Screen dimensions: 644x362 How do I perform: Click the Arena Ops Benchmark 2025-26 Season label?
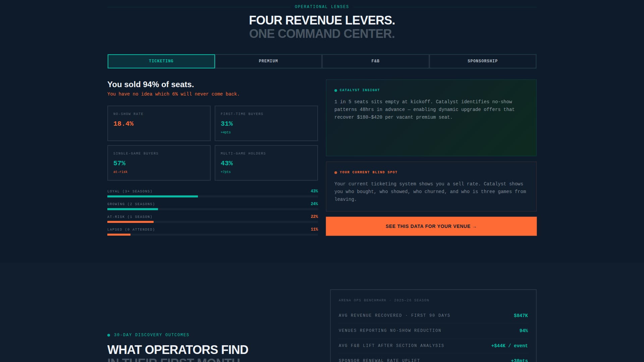[384, 300]
